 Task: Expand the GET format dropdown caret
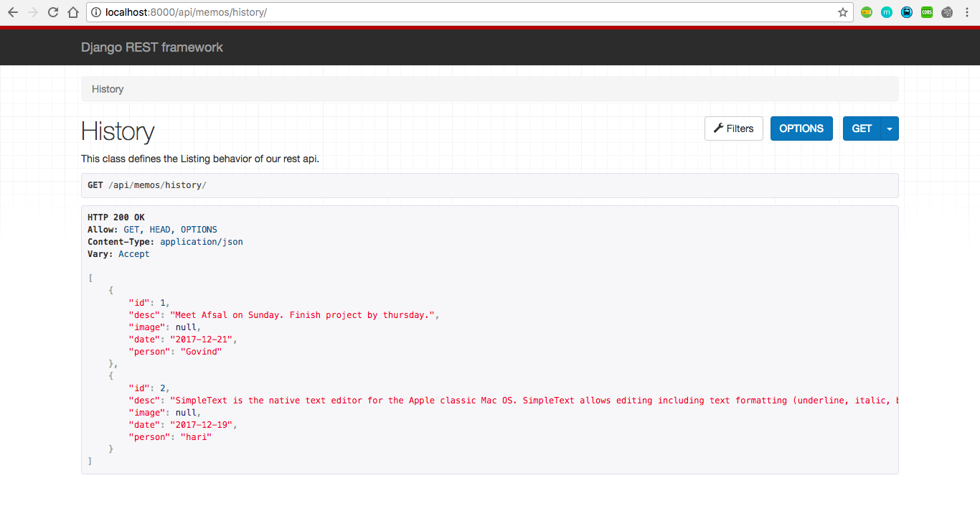(x=890, y=128)
